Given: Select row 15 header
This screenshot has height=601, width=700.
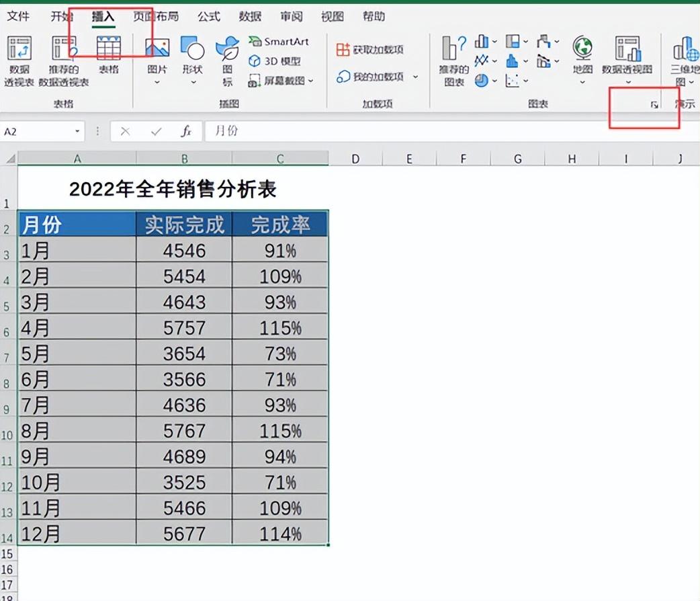Looking at the screenshot, I should pos(7,554).
